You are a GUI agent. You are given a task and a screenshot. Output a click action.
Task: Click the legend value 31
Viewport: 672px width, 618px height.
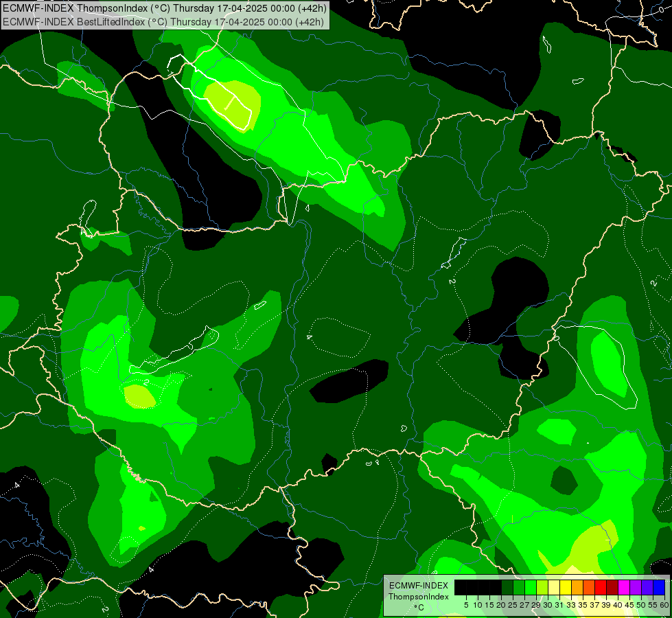(559, 605)
